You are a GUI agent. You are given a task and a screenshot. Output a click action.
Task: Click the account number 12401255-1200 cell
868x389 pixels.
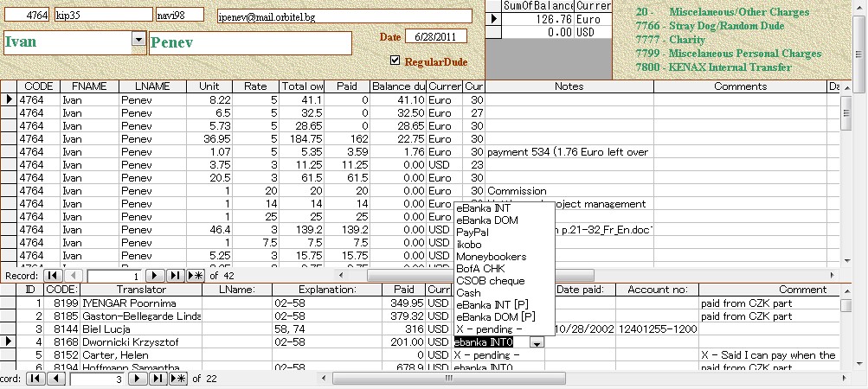point(657,329)
